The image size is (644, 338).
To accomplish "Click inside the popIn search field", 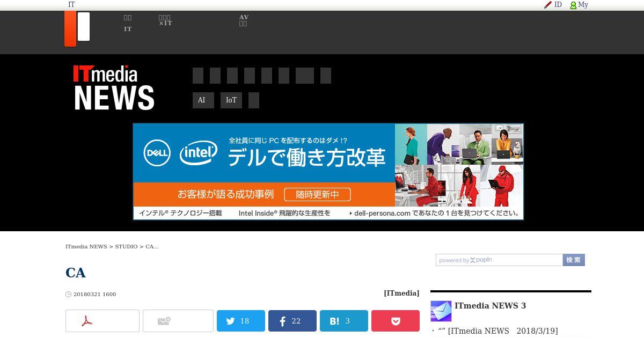I will pos(499,260).
